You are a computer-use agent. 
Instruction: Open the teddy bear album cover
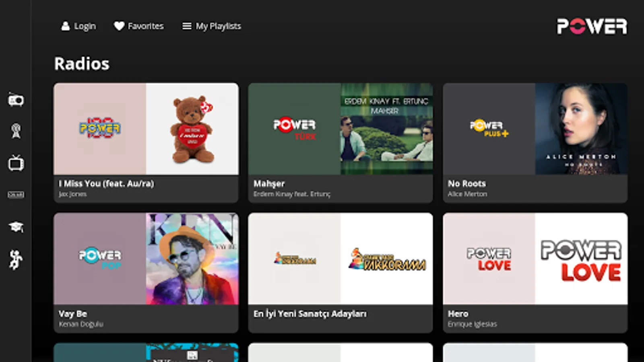point(192,129)
